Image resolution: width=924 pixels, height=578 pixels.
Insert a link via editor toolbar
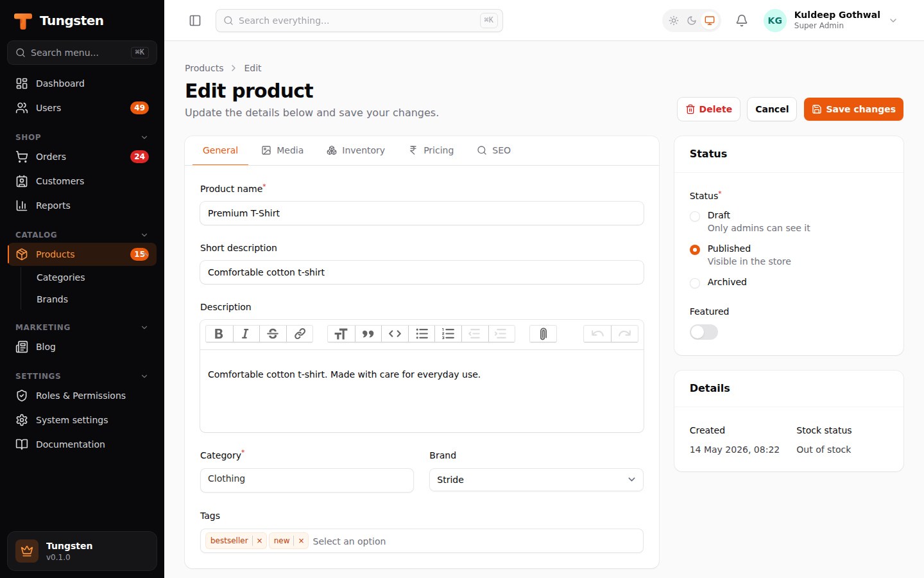click(300, 334)
